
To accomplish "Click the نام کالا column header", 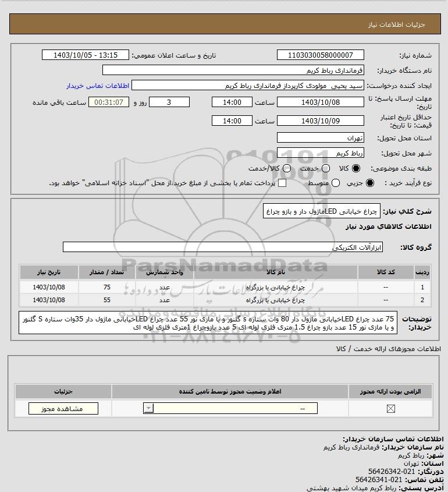I will [276, 272].
